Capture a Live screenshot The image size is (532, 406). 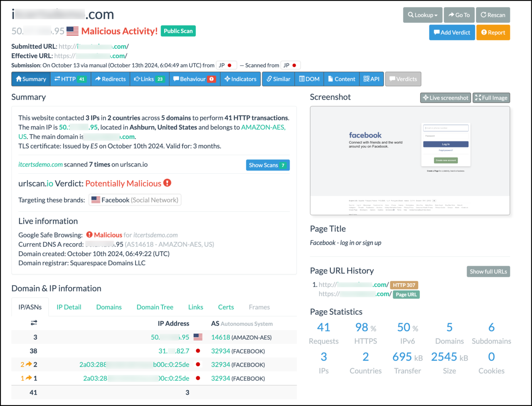click(445, 98)
